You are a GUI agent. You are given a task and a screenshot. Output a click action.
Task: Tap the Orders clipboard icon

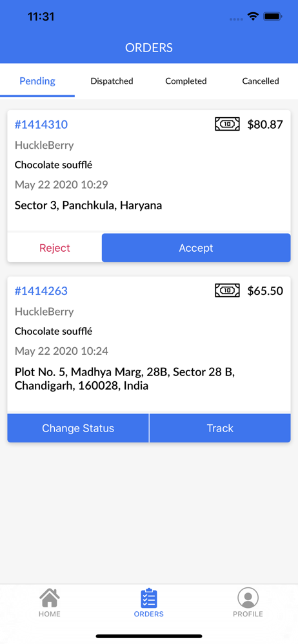click(x=148, y=598)
